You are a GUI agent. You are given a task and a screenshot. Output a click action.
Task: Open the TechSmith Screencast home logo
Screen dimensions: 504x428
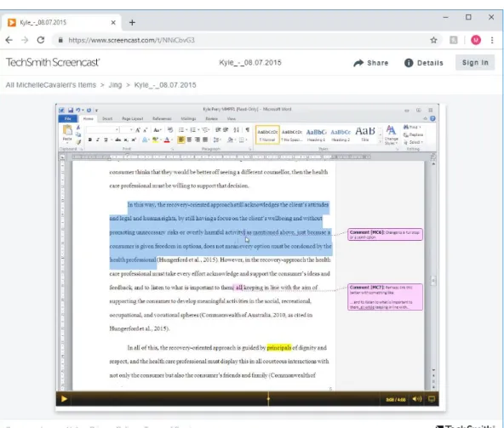53,62
